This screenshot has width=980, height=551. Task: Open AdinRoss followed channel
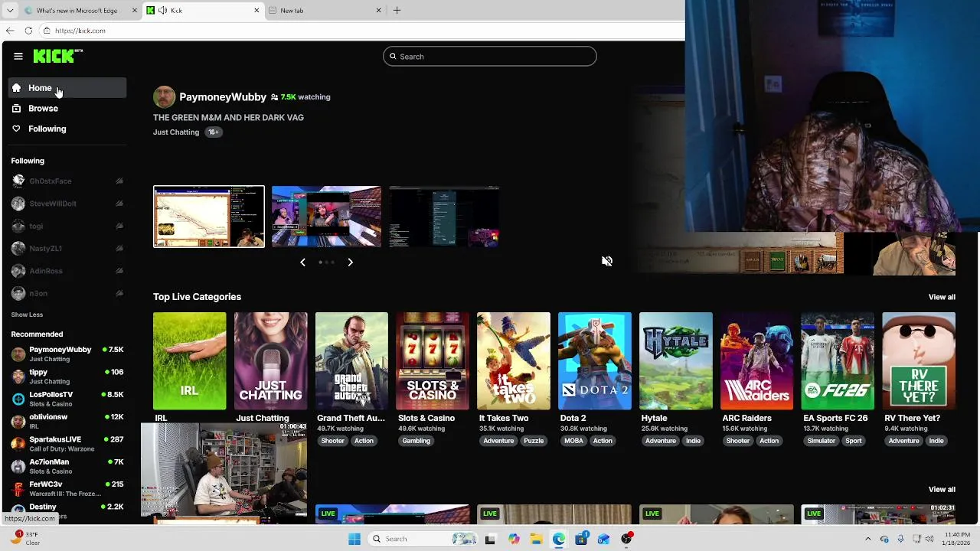coord(67,271)
